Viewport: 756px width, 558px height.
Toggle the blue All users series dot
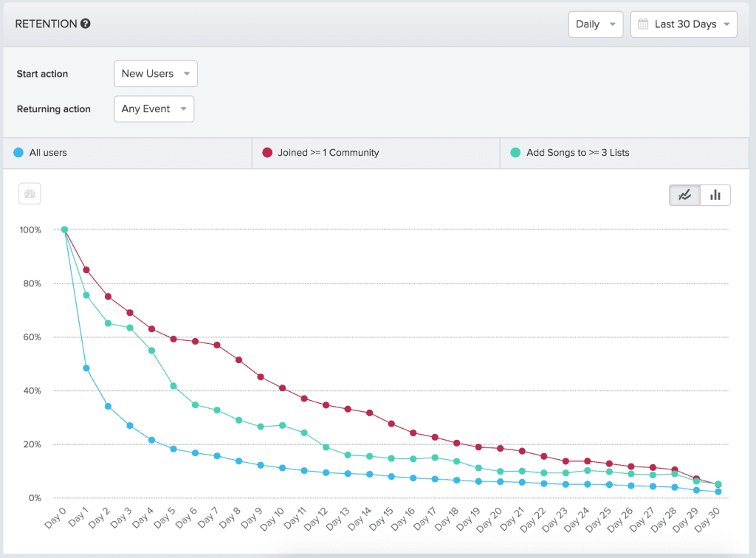[18, 153]
